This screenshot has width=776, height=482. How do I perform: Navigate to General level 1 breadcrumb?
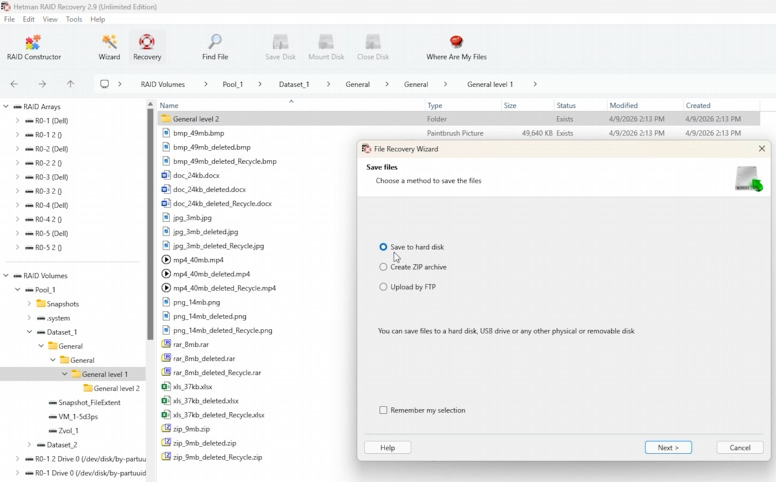[490, 84]
